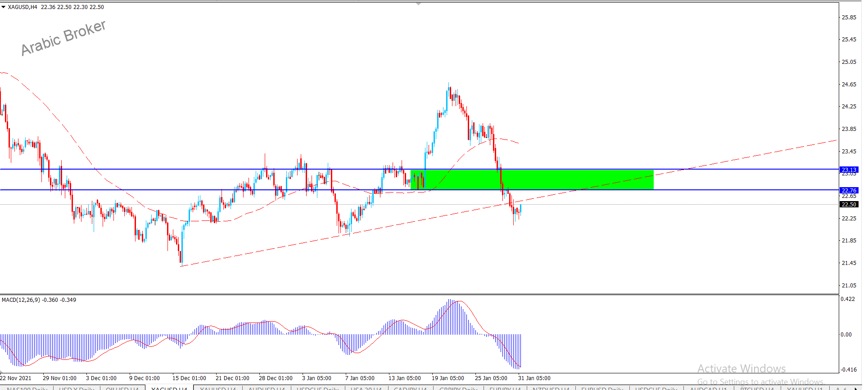Click the 15 Dec 01:00 time label
Image resolution: width=868 pixels, height=390 pixels.
point(189,378)
